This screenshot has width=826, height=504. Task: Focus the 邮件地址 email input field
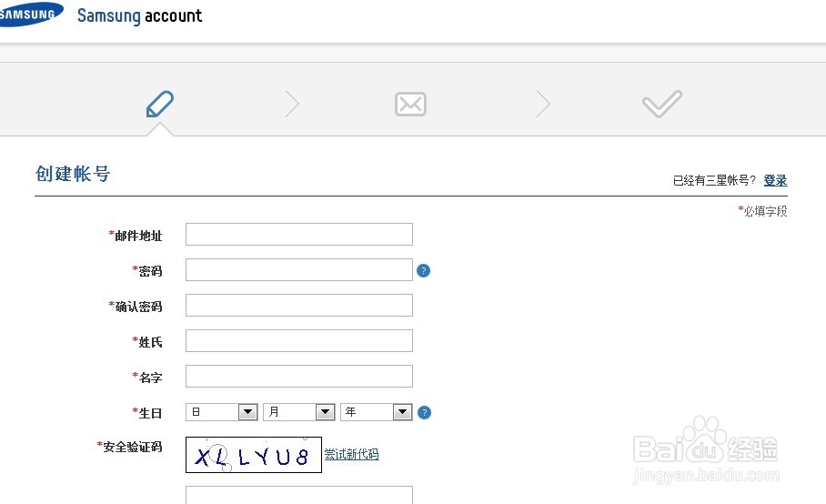pos(298,235)
